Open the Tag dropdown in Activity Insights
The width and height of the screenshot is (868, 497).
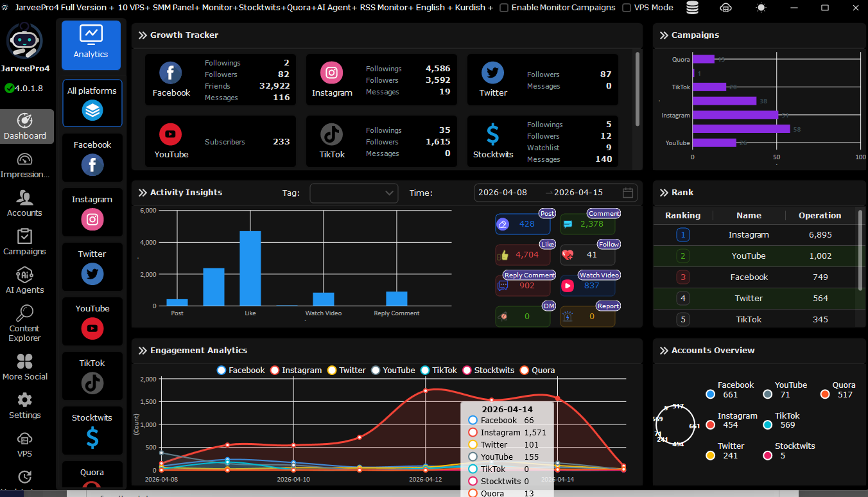click(354, 193)
